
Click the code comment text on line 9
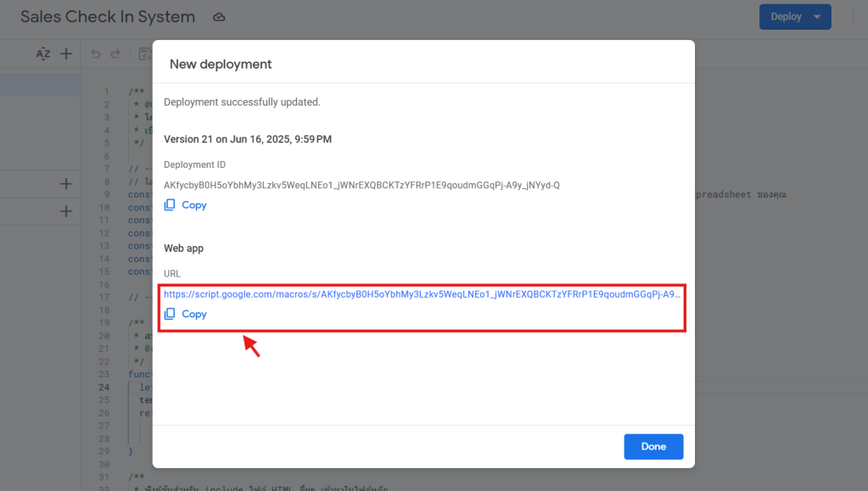tap(742, 195)
